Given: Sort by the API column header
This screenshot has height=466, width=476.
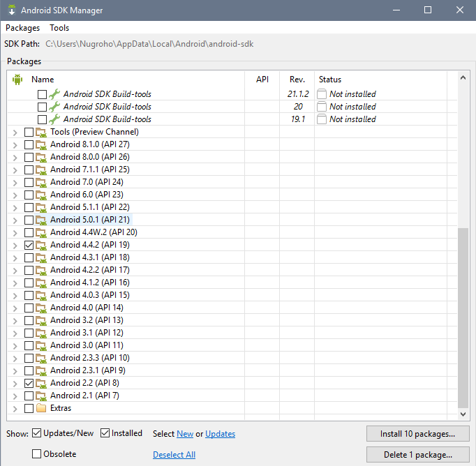Looking at the screenshot, I should pyautogui.click(x=262, y=80).
